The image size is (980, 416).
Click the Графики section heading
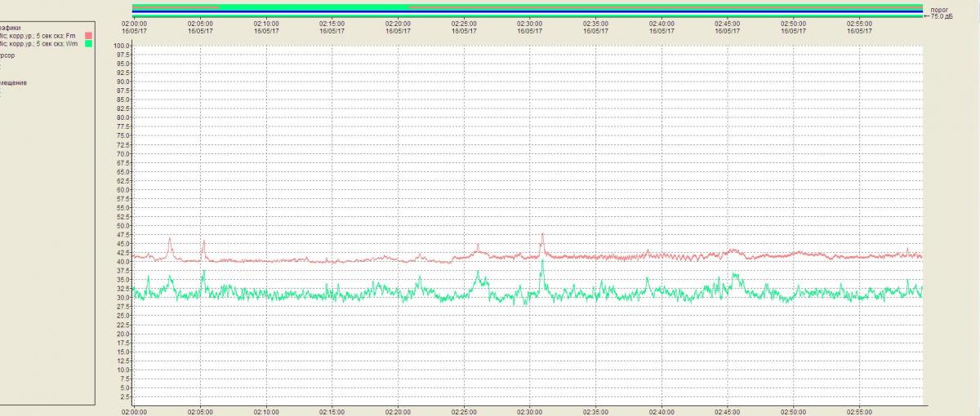[x=11, y=27]
